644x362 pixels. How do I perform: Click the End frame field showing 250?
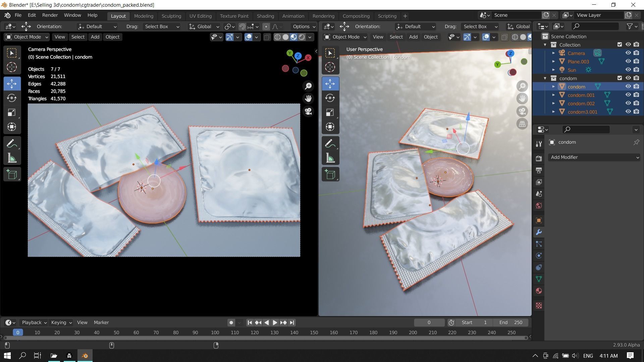point(511,322)
